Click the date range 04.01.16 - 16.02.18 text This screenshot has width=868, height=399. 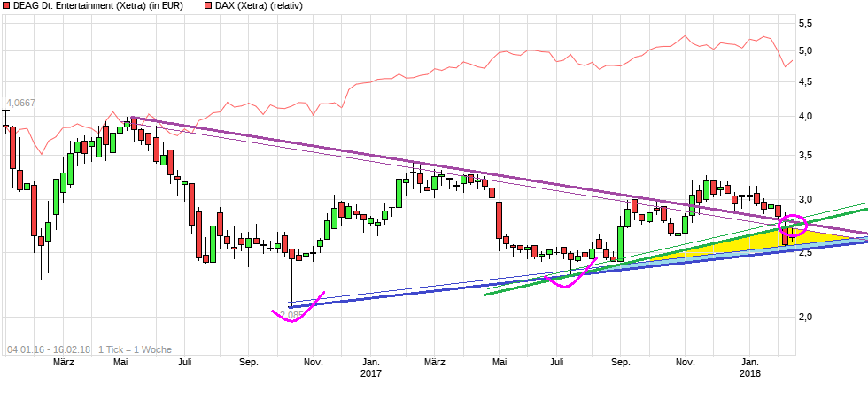[49, 349]
